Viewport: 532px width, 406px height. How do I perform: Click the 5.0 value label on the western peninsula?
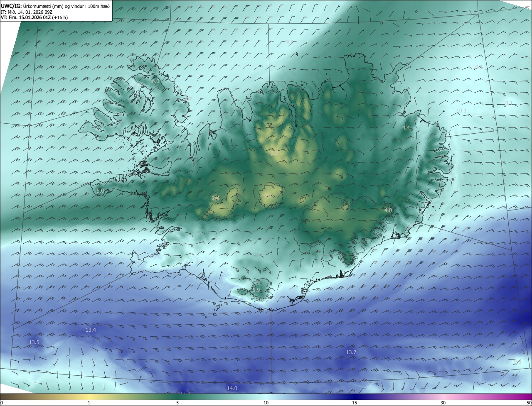coord(100,191)
